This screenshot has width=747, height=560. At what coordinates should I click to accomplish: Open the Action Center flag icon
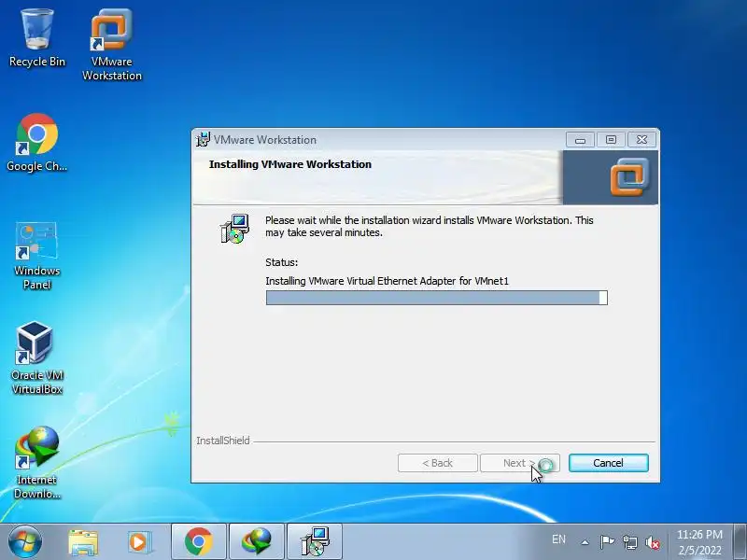(x=607, y=542)
